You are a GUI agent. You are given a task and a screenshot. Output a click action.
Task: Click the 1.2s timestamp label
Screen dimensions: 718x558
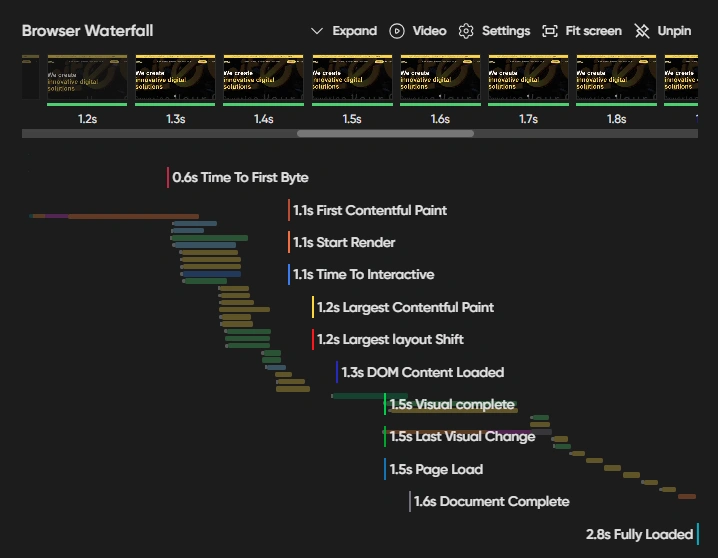[x=87, y=119]
